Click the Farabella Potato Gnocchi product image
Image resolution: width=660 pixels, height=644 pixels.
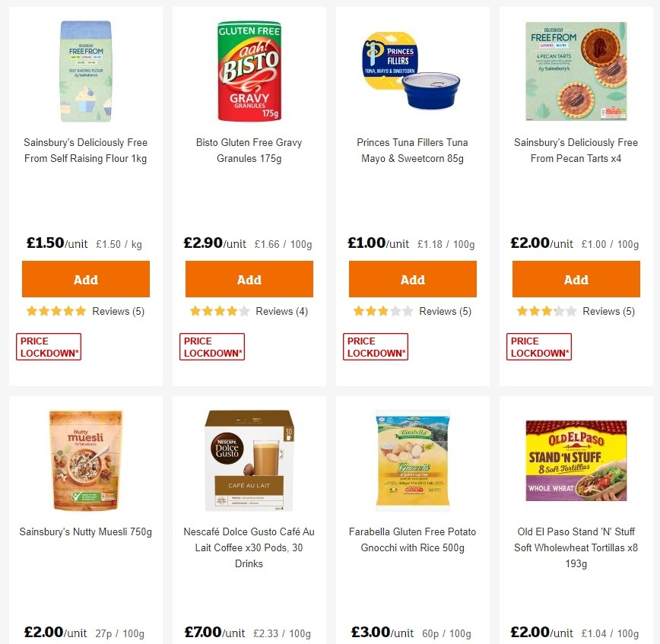click(x=412, y=460)
